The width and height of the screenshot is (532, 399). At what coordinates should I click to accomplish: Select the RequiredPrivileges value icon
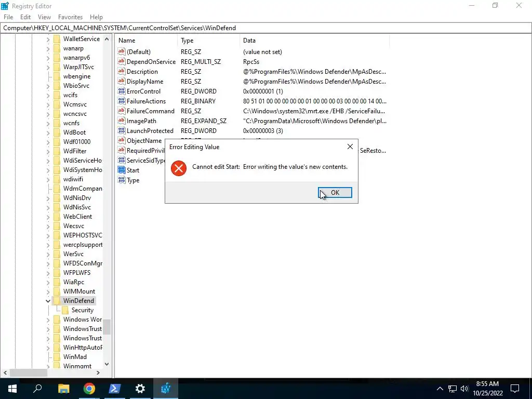(122, 150)
